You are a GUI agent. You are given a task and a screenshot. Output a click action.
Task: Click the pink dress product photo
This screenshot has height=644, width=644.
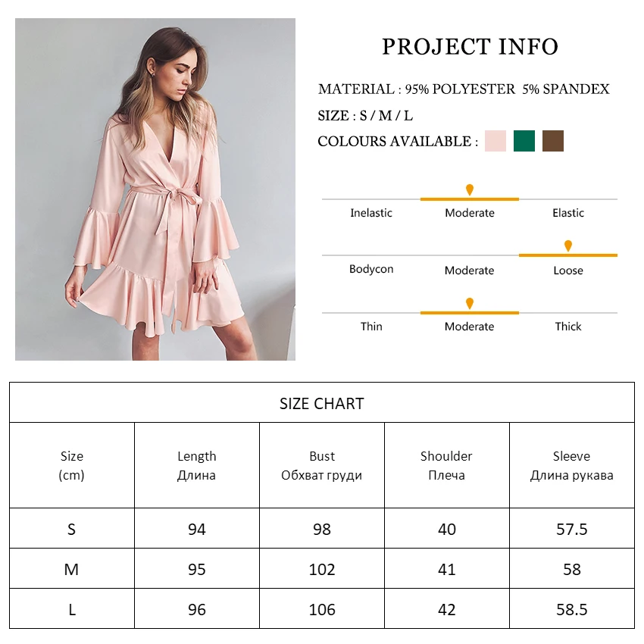[155, 189]
